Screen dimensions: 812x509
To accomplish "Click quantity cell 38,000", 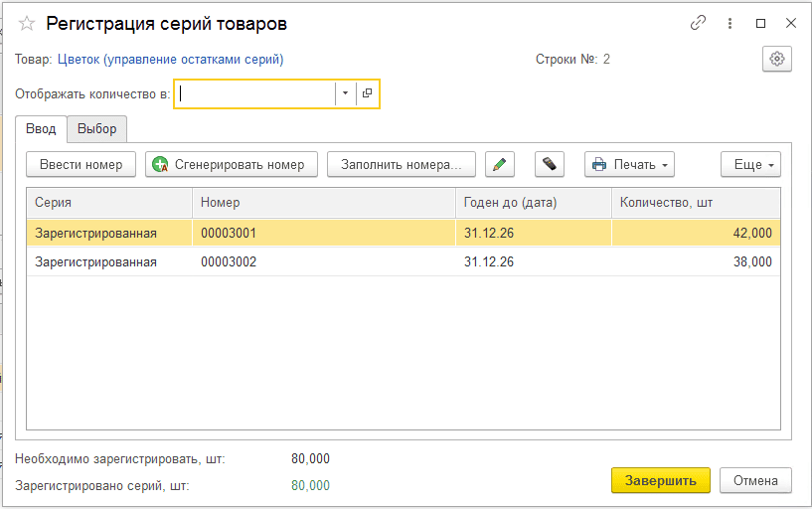I will click(x=696, y=262).
